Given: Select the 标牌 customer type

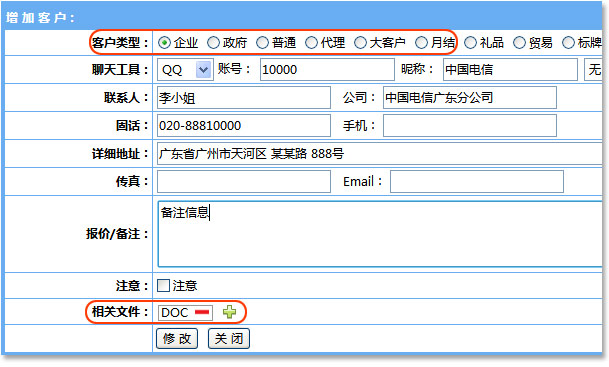Looking at the screenshot, I should [568, 42].
